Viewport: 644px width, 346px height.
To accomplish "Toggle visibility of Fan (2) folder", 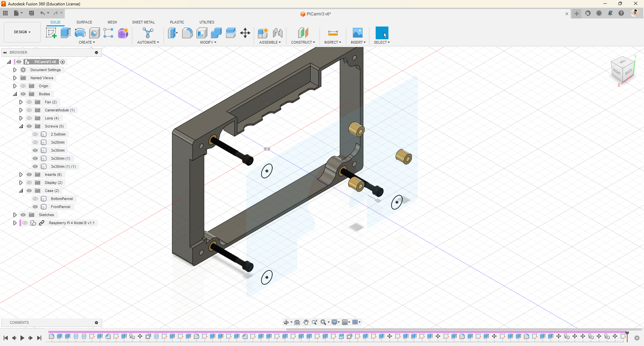I will (29, 102).
